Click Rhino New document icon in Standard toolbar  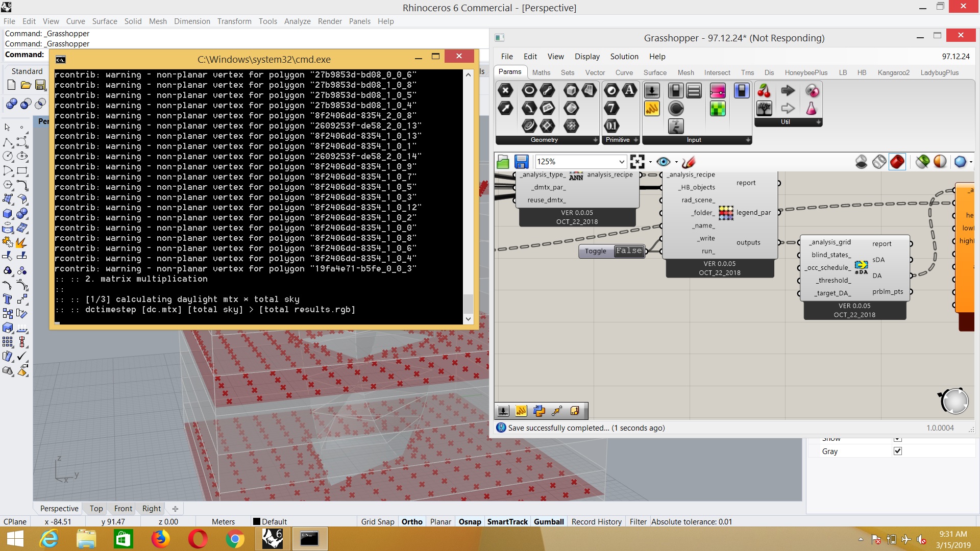click(11, 85)
